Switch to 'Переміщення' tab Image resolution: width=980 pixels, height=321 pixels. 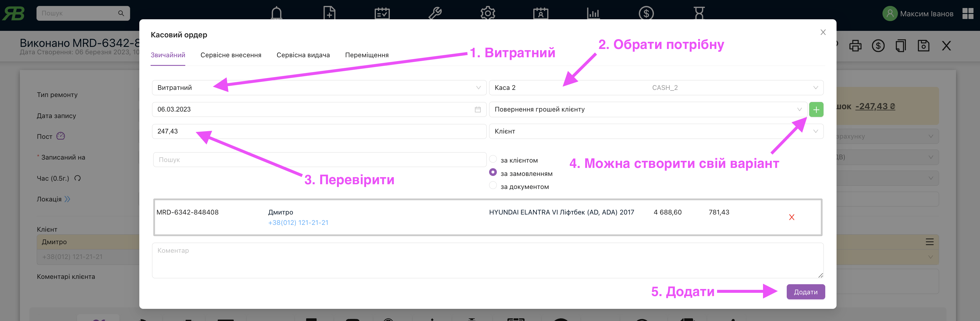coord(367,55)
